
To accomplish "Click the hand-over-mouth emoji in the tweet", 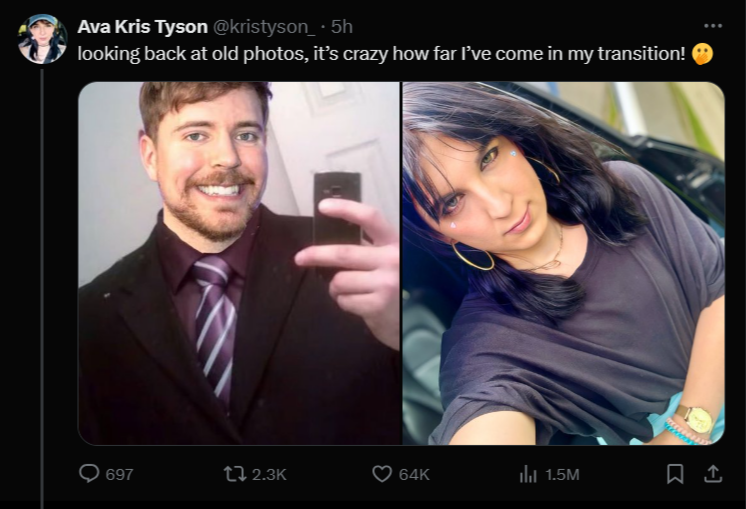I will click(702, 54).
